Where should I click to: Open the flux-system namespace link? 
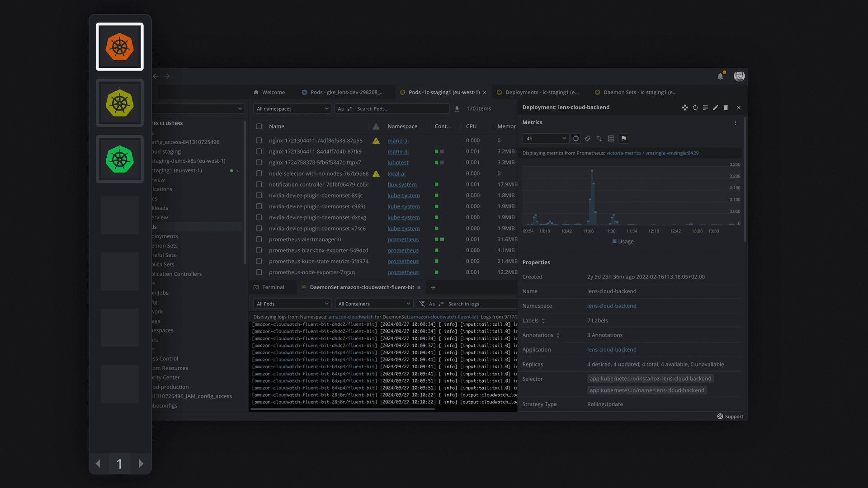402,185
